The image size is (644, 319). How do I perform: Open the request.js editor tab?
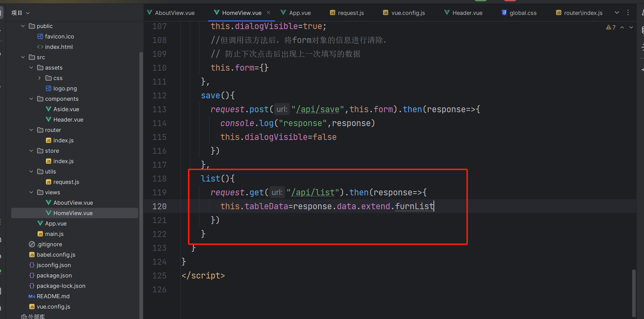pos(347,13)
